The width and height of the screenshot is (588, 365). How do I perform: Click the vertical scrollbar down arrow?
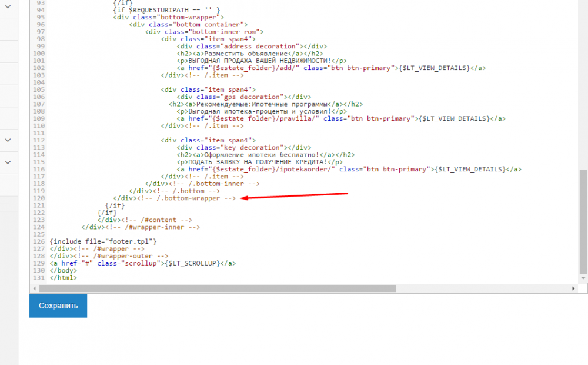(583, 280)
